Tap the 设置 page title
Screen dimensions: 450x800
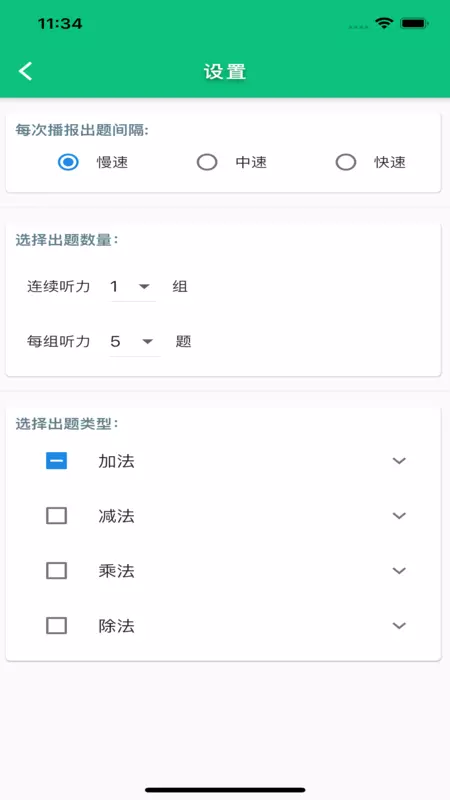click(225, 71)
